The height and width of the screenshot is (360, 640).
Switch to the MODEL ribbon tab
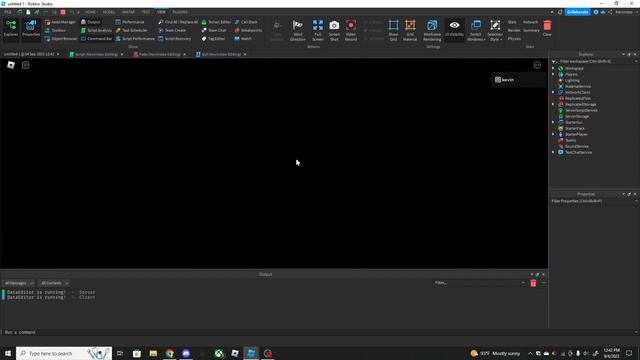click(109, 12)
